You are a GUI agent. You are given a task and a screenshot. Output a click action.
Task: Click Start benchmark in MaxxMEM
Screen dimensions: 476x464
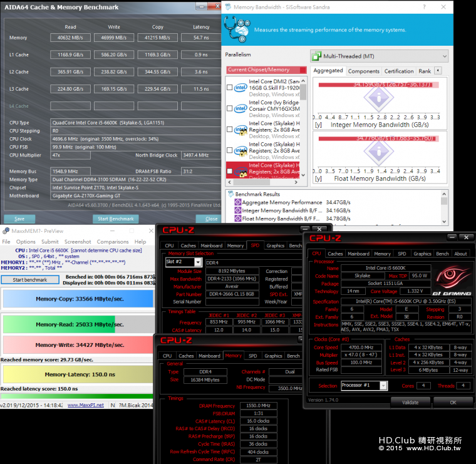coord(30,280)
